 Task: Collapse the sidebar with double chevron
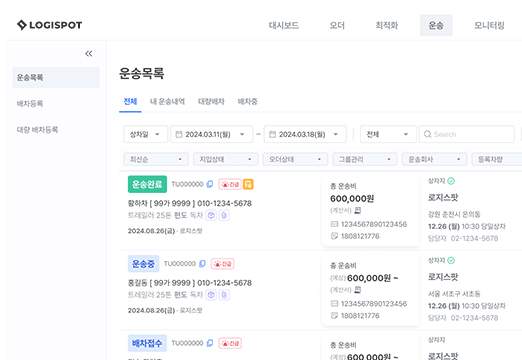[x=89, y=53]
